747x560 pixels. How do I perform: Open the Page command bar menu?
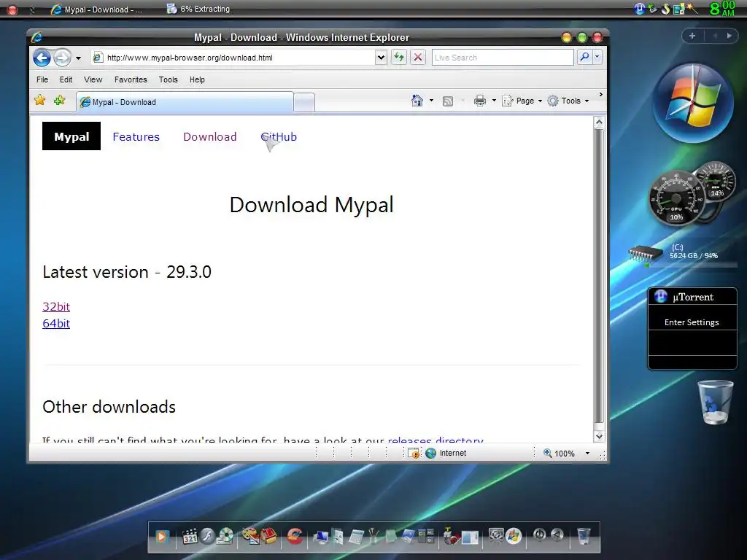522,101
